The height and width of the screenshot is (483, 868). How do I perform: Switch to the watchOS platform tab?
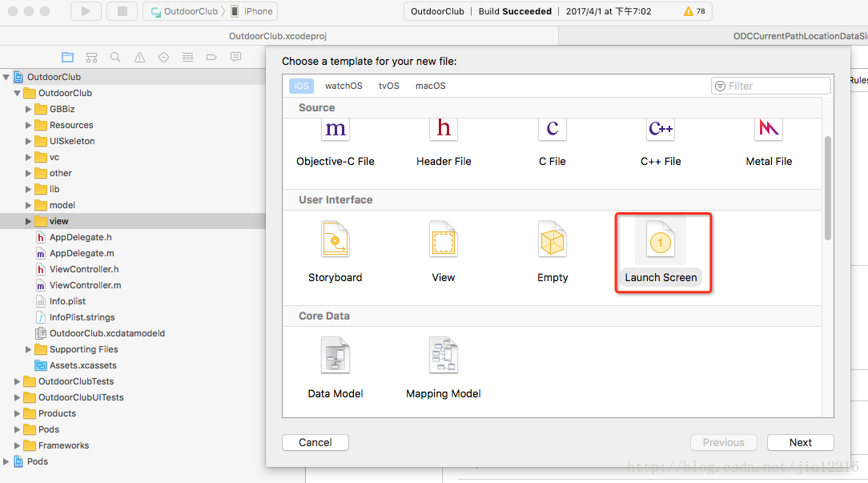pyautogui.click(x=344, y=86)
